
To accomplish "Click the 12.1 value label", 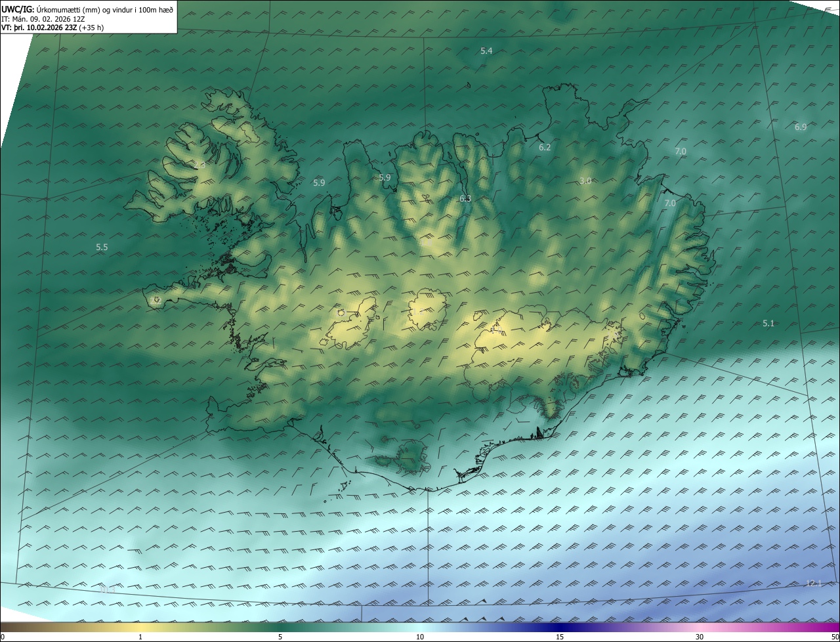I will (813, 583).
